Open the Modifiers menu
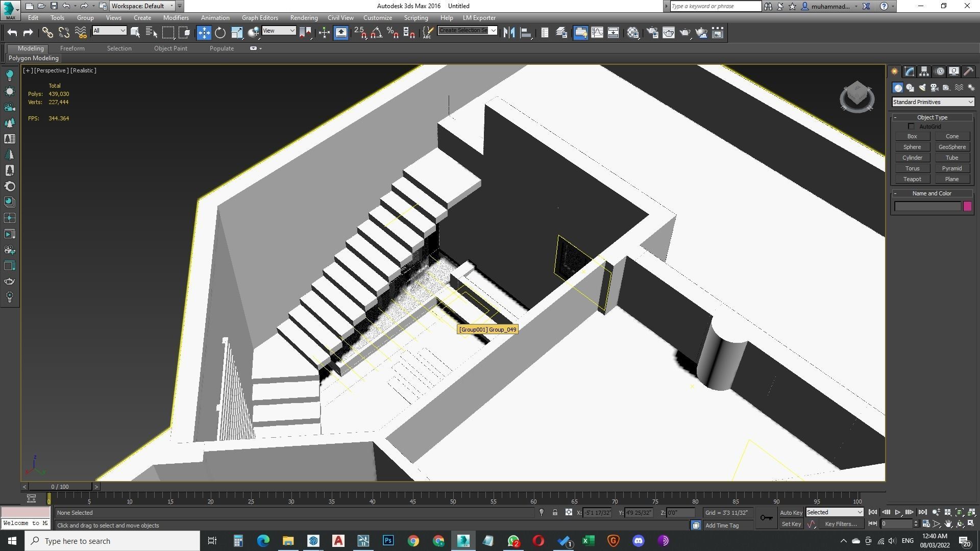The width and height of the screenshot is (980, 551). [x=176, y=18]
